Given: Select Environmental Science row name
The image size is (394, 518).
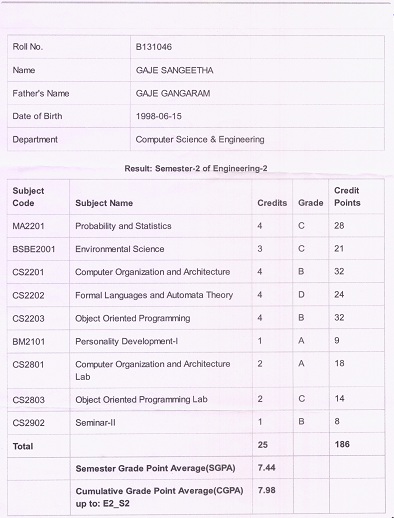Looking at the screenshot, I should [x=120, y=249].
